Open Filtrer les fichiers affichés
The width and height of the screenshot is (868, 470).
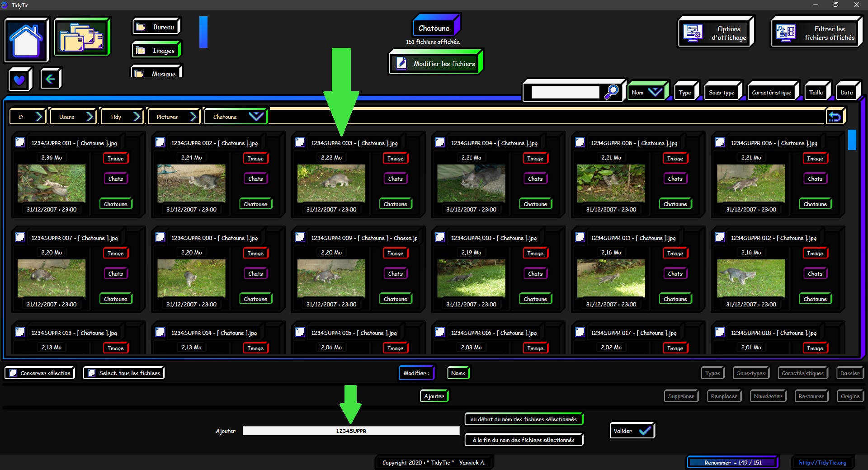click(x=816, y=33)
